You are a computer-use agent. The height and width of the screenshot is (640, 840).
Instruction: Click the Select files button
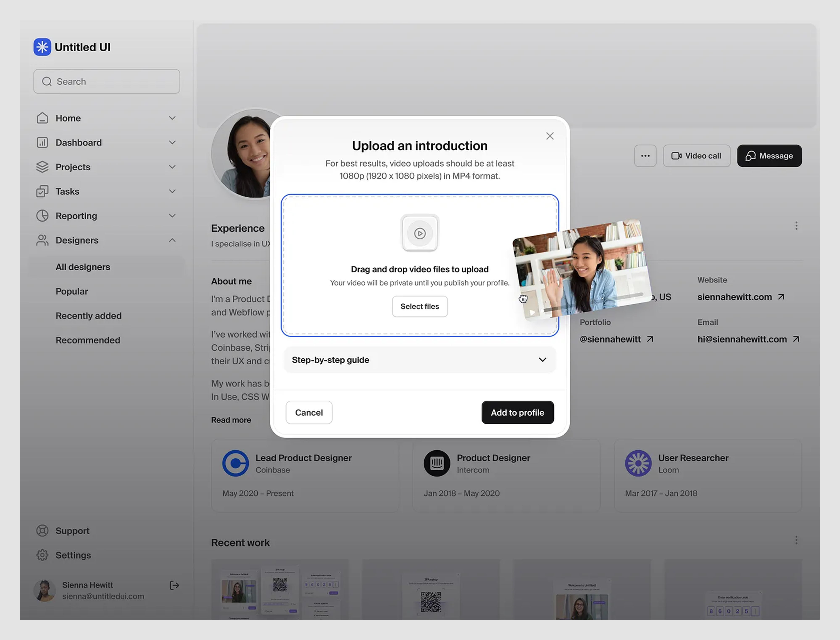tap(420, 306)
